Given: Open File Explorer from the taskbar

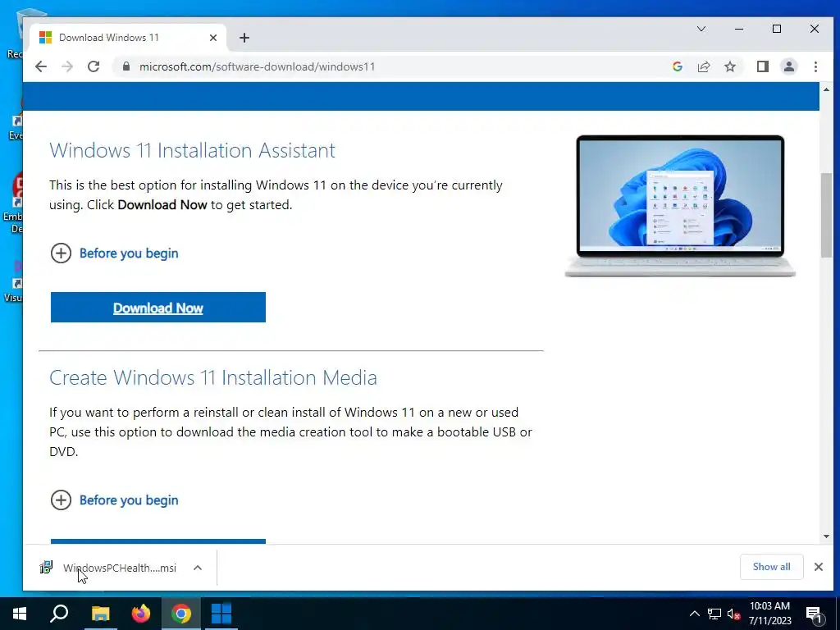Looking at the screenshot, I should [x=100, y=614].
